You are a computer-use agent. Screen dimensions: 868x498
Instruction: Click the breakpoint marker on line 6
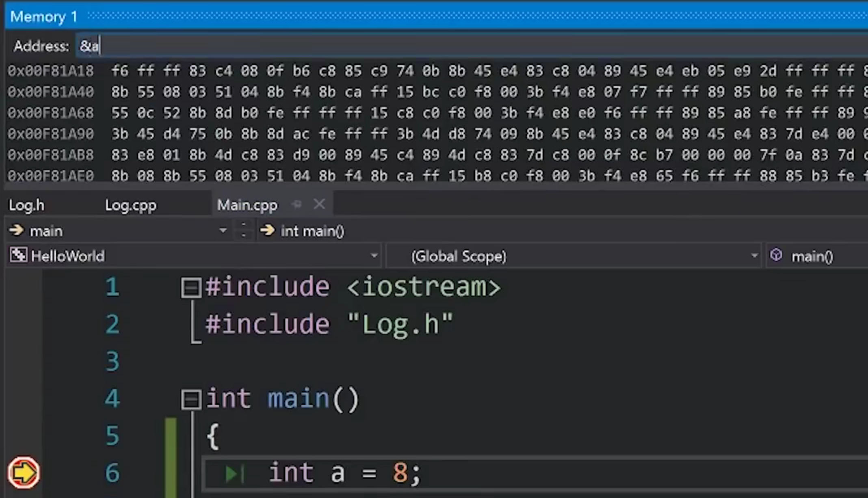(x=24, y=472)
